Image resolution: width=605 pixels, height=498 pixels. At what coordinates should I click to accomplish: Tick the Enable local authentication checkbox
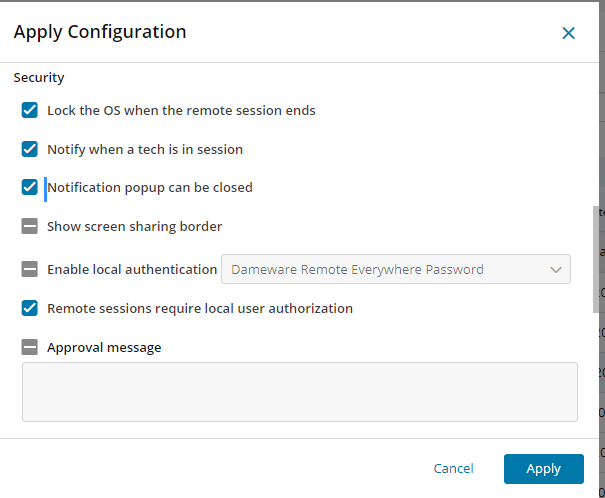click(x=30, y=269)
